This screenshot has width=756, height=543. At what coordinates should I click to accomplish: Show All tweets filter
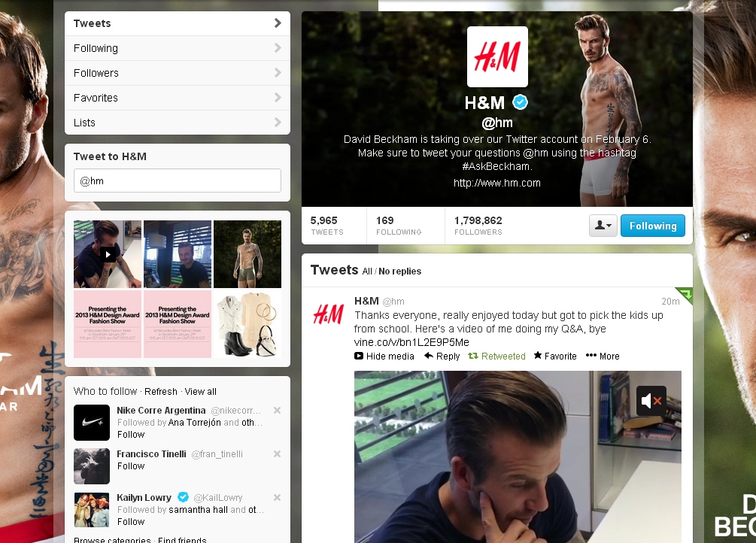click(x=367, y=271)
